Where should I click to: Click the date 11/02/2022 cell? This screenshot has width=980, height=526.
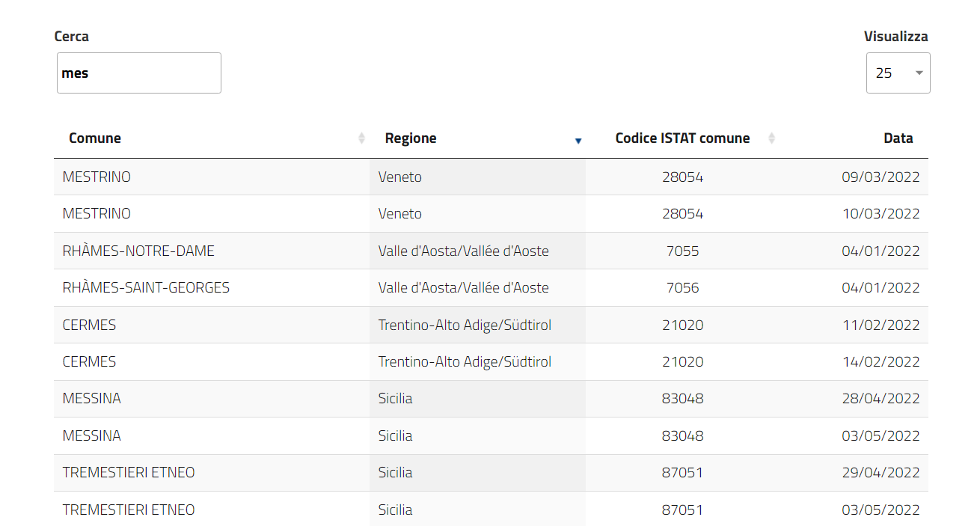pos(881,325)
